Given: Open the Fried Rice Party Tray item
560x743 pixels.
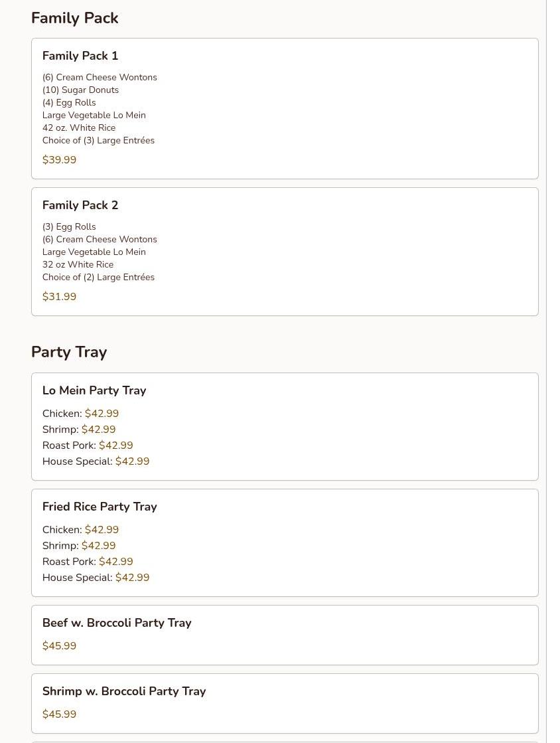Looking at the screenshot, I should click(100, 507).
